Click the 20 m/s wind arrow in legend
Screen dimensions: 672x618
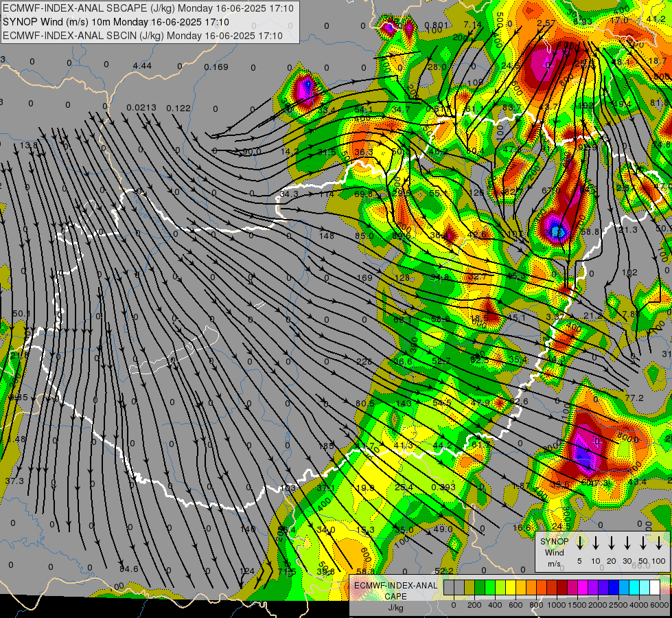pyautogui.click(x=612, y=542)
